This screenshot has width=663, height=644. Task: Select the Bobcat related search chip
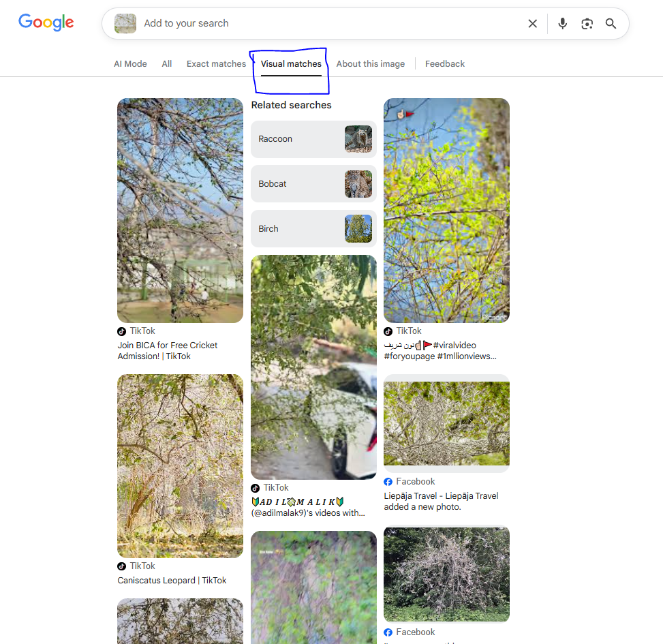pos(313,184)
